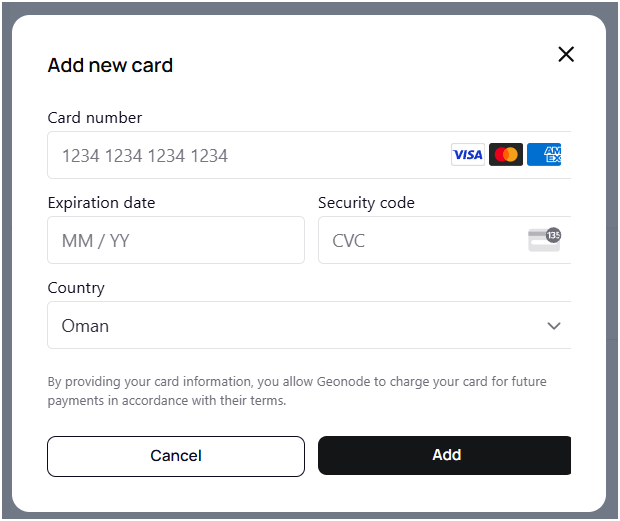Viewport: 620px width, 521px height.
Task: Click the Card number label
Action: tap(95, 117)
